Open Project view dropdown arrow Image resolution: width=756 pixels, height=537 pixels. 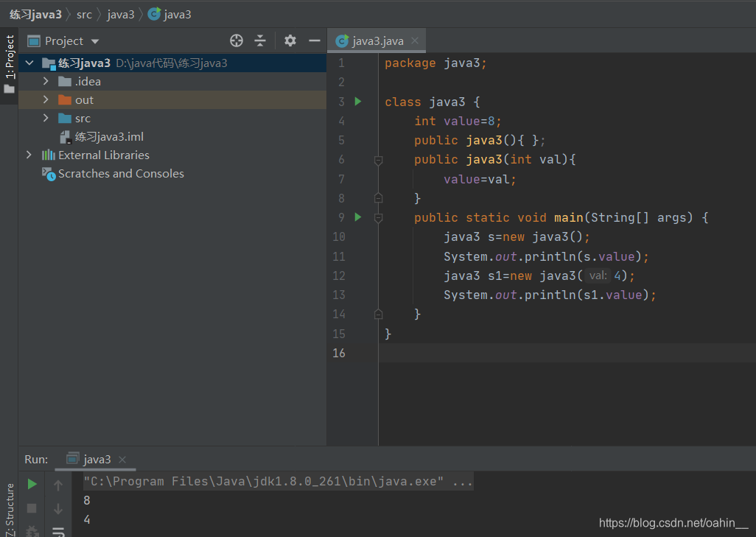[95, 41]
